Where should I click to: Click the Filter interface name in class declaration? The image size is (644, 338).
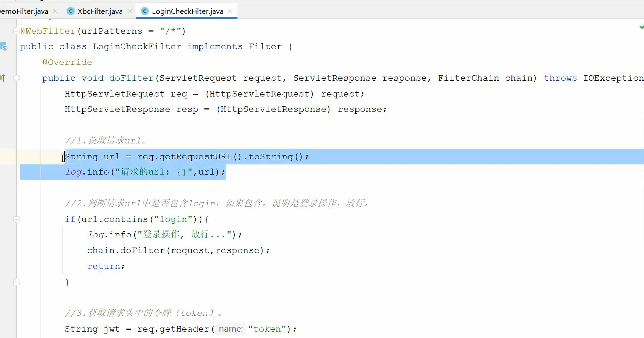tap(265, 46)
